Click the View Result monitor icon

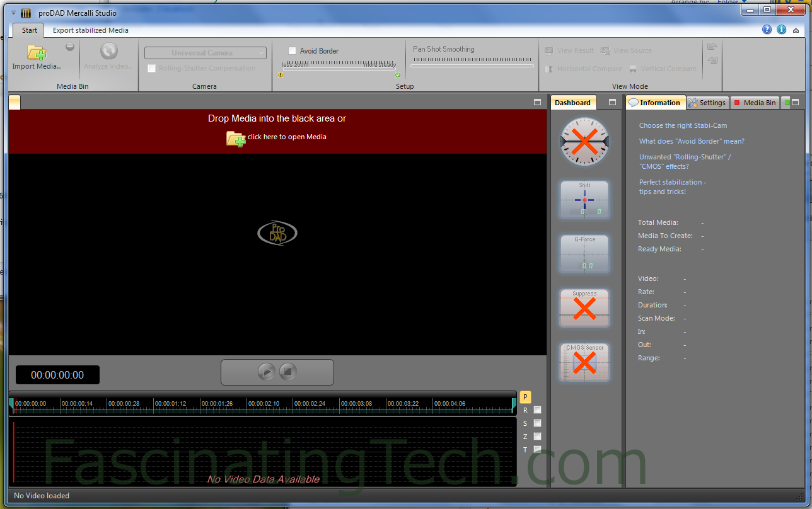pos(549,50)
